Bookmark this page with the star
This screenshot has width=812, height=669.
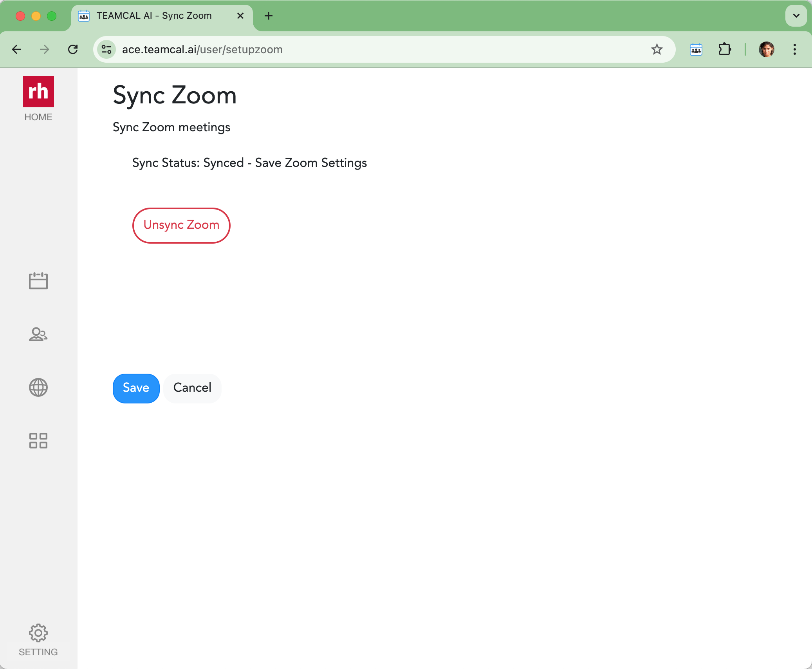pyautogui.click(x=657, y=49)
